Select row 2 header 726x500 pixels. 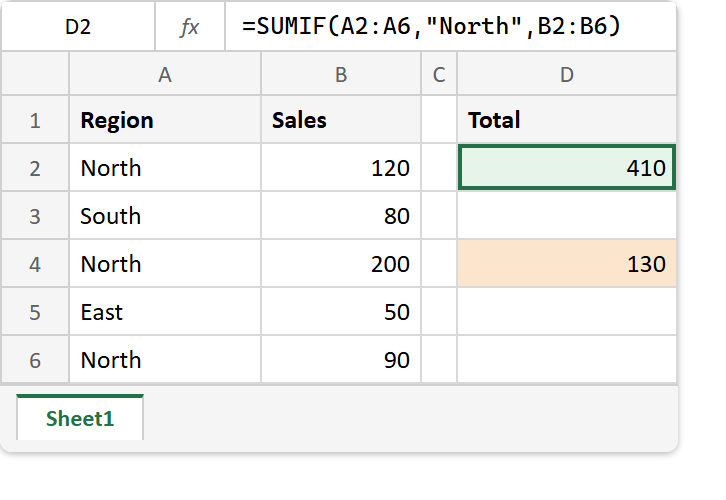35,168
